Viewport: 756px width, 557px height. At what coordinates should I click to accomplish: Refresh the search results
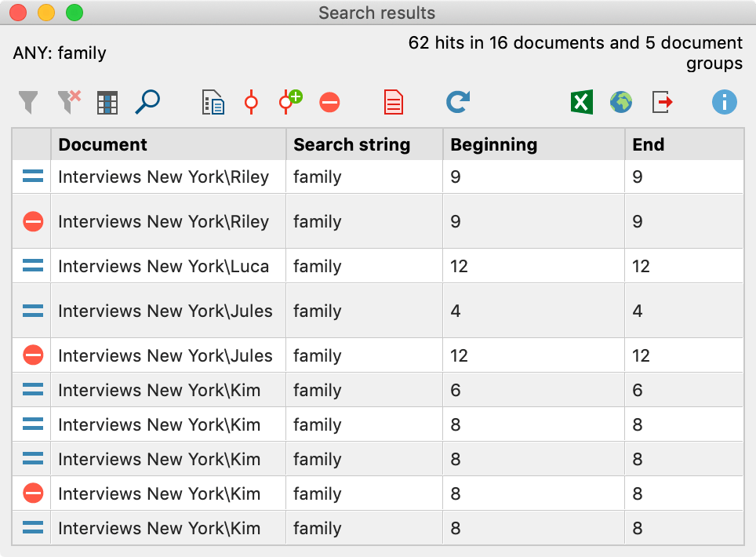tap(458, 102)
